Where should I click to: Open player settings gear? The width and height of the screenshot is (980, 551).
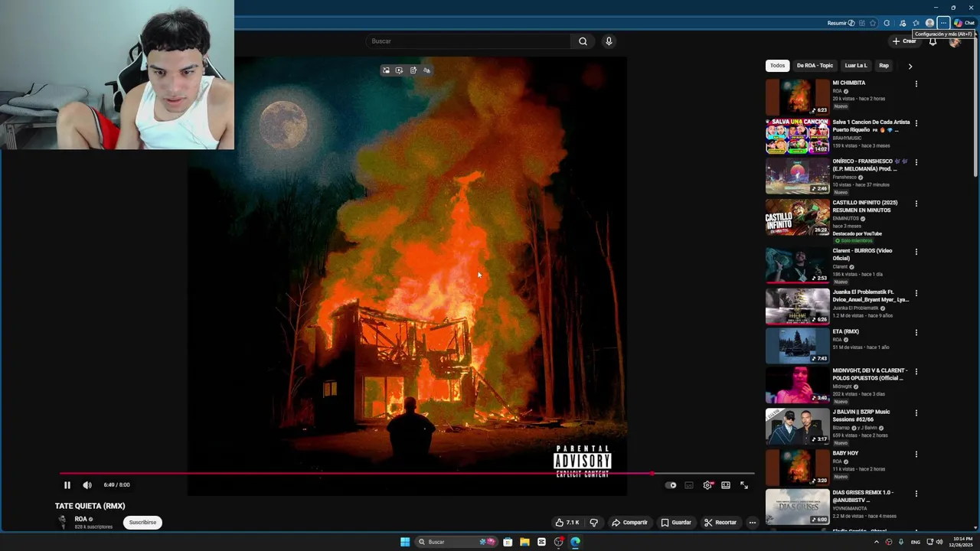point(707,485)
